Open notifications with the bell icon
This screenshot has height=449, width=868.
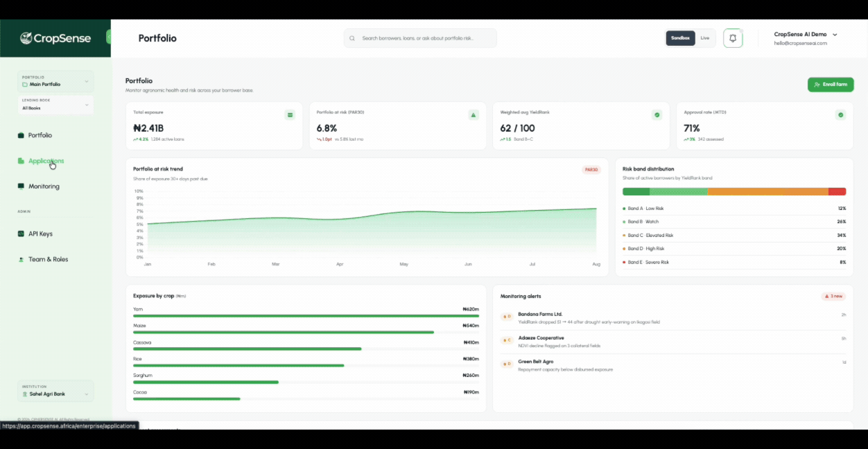coord(733,38)
